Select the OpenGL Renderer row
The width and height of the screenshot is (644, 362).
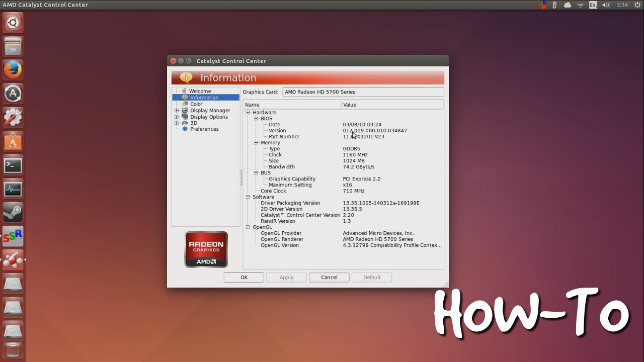click(x=343, y=239)
